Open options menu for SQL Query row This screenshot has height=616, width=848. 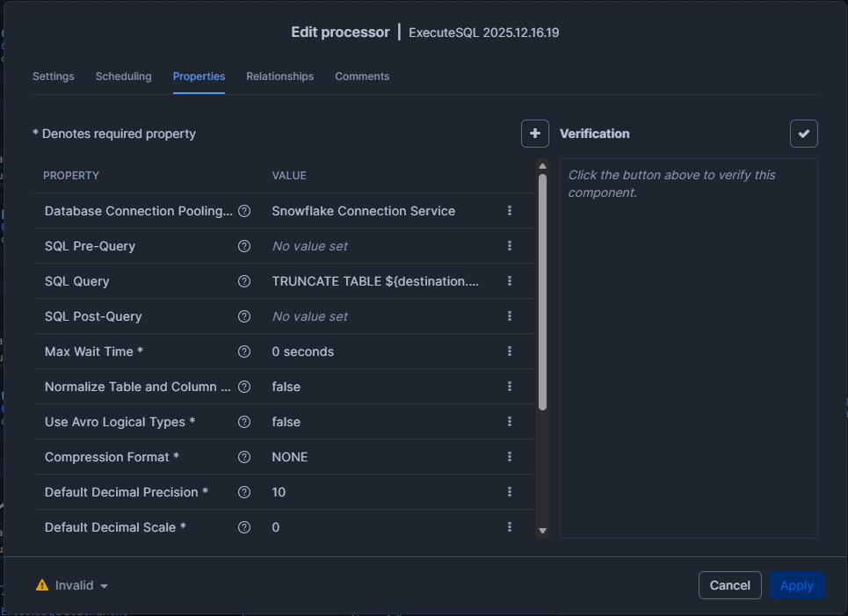point(510,280)
